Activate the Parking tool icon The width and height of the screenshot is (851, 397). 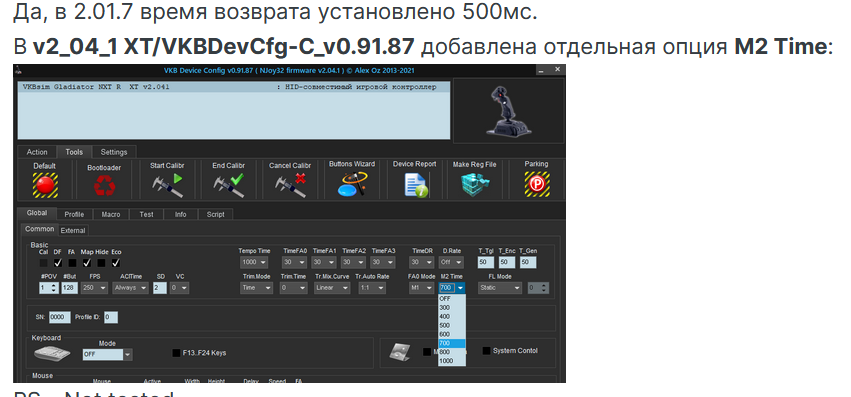point(537,184)
